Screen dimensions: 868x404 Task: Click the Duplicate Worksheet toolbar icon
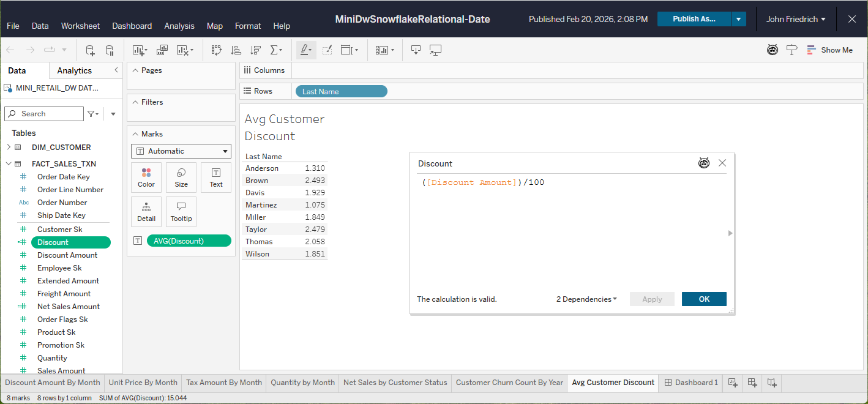162,50
